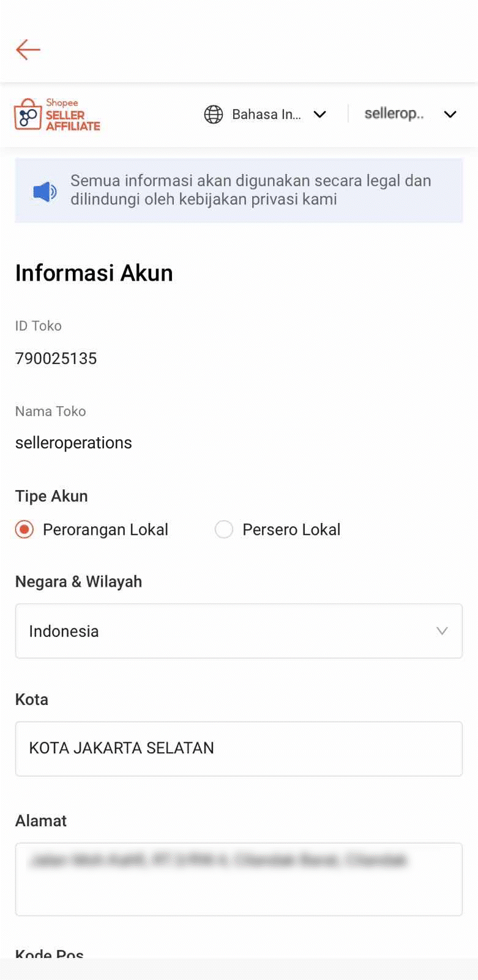The width and height of the screenshot is (478, 980).
Task: Select the Perorangan Lokal account type
Action: click(x=24, y=529)
